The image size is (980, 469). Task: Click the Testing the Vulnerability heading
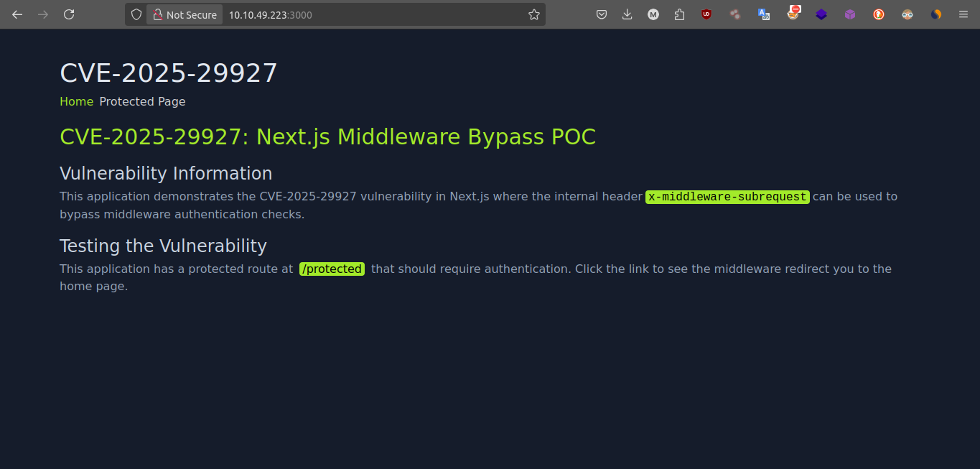(x=163, y=246)
